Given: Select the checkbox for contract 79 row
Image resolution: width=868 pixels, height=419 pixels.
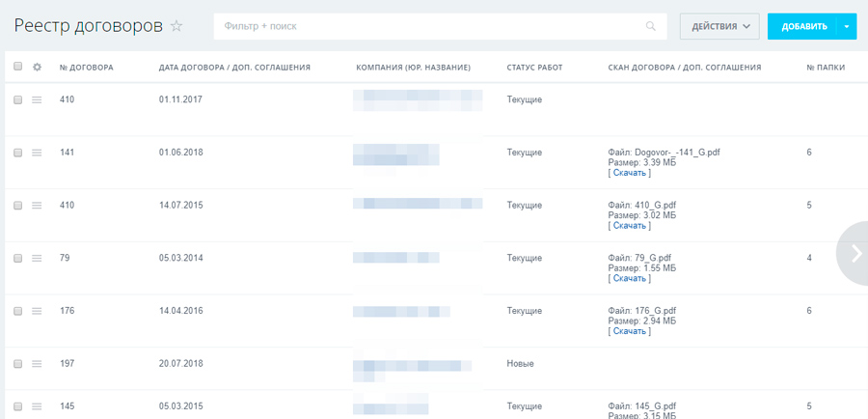Looking at the screenshot, I should [x=17, y=259].
